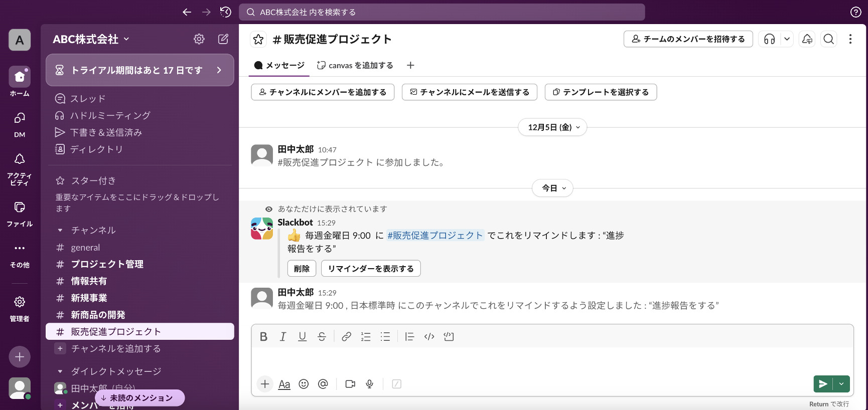Toggle bulleted list formatting
This screenshot has width=868, height=410.
tap(385, 337)
